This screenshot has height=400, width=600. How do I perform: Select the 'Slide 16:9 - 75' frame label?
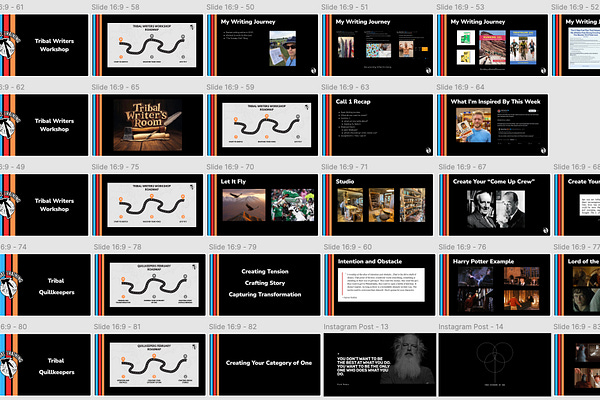[115, 167]
